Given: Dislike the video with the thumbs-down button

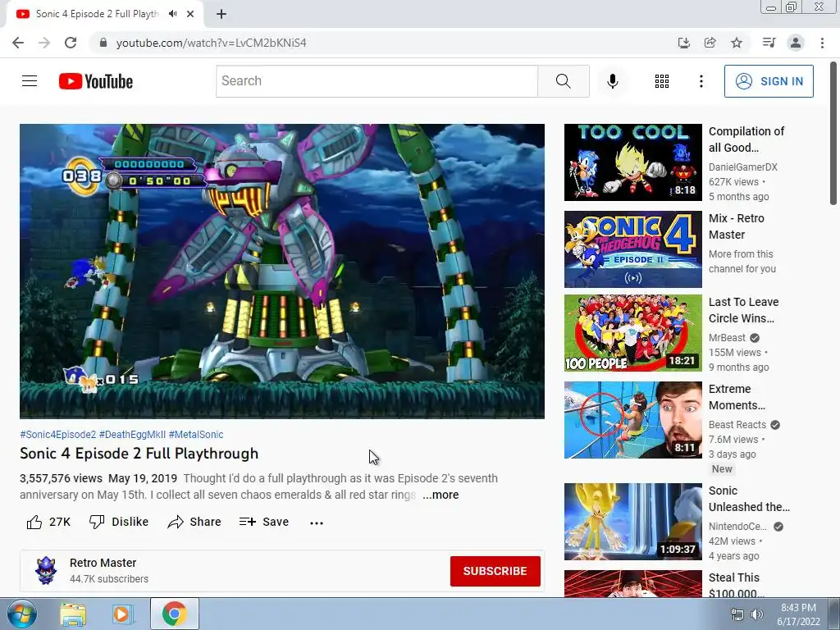Looking at the screenshot, I should pos(119,522).
